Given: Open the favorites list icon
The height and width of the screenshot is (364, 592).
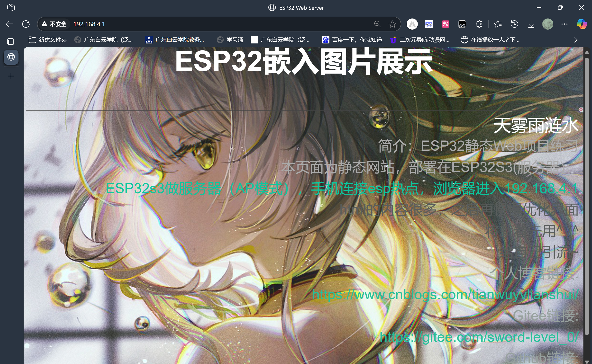Looking at the screenshot, I should coord(498,24).
